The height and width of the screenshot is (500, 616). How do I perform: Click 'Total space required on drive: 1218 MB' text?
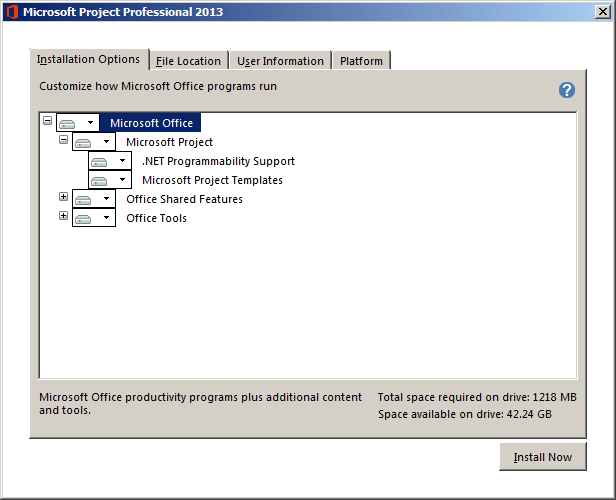477,397
